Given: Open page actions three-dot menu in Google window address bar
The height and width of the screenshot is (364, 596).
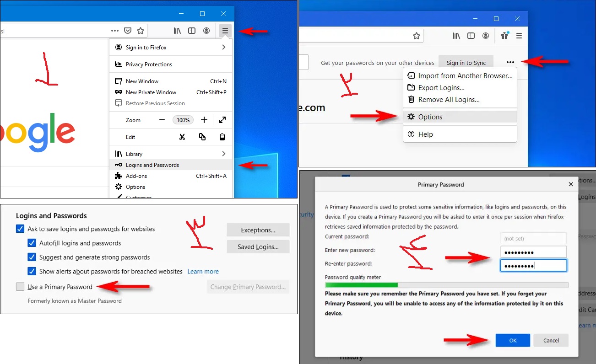Looking at the screenshot, I should point(115,31).
